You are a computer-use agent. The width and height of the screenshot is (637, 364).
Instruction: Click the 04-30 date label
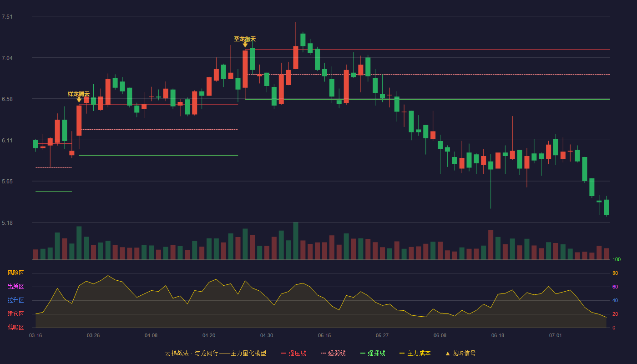(267, 335)
